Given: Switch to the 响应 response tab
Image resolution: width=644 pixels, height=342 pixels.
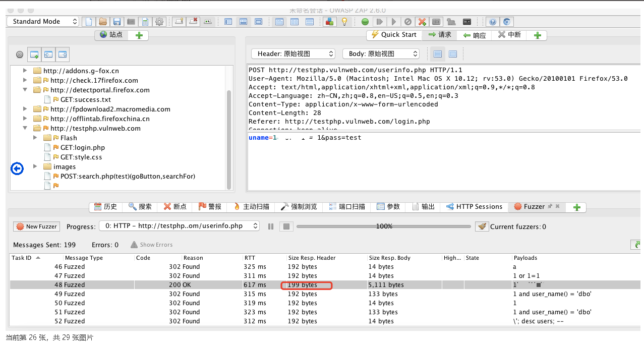Looking at the screenshot, I should (x=474, y=35).
